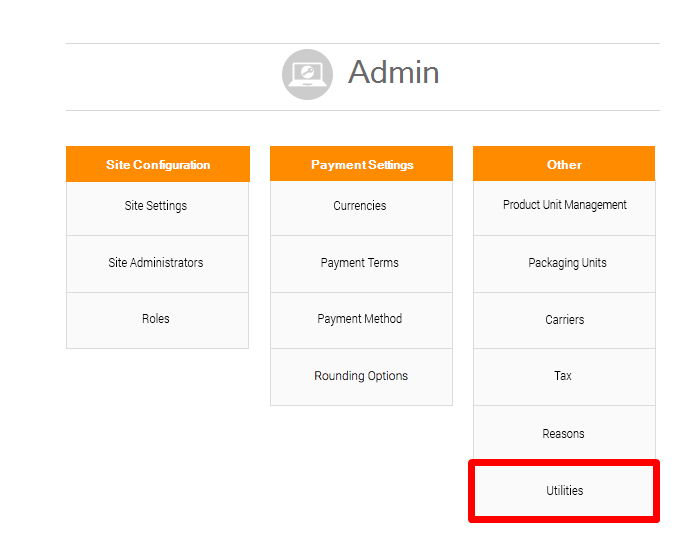
Task: Open the Reasons page
Action: (563, 434)
